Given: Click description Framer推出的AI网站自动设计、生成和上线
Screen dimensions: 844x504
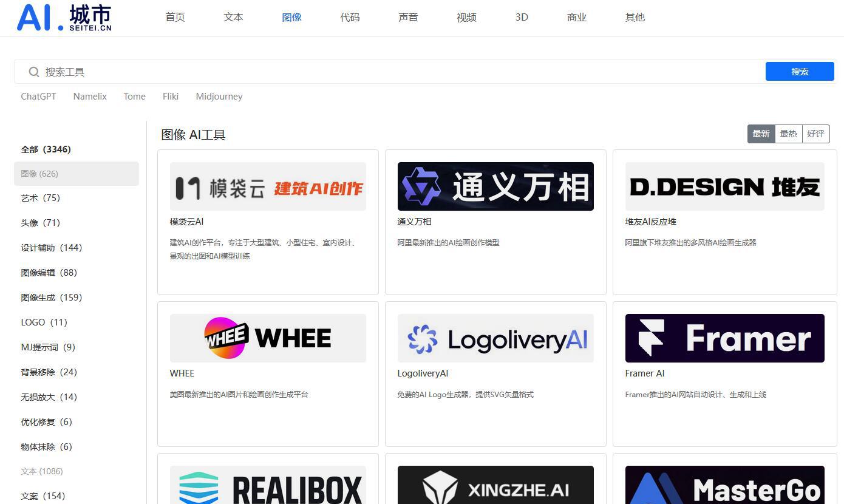Looking at the screenshot, I should tap(696, 395).
